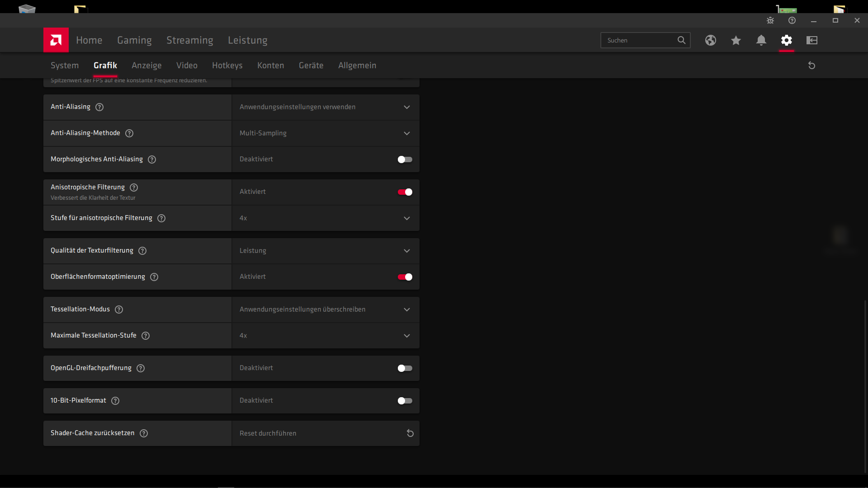868x488 pixels.
Task: Expand the Anti-Aliasing-Methode dropdown
Action: click(406, 133)
